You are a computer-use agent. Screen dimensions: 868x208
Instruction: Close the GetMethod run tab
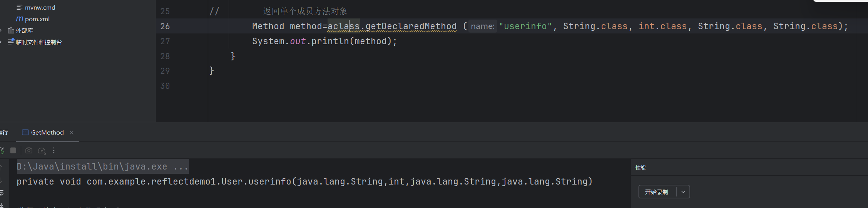72,133
